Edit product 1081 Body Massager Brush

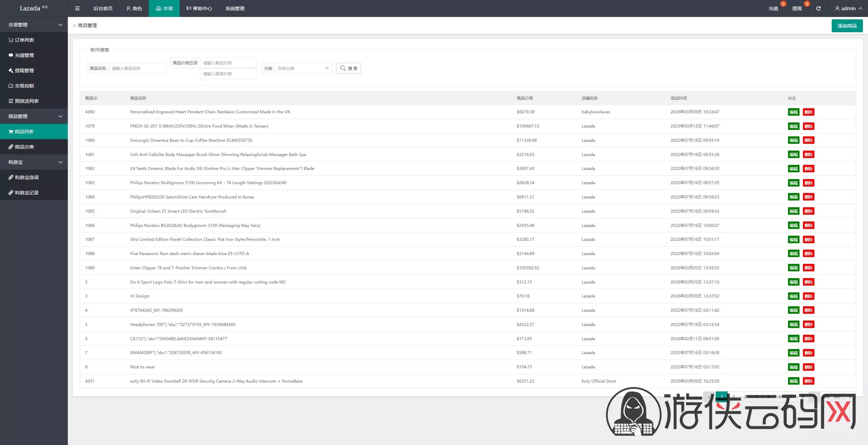793,155
